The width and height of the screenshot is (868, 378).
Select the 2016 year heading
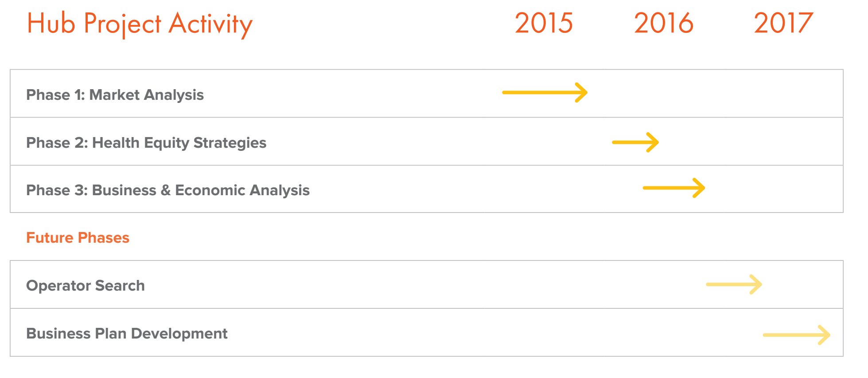click(x=663, y=23)
